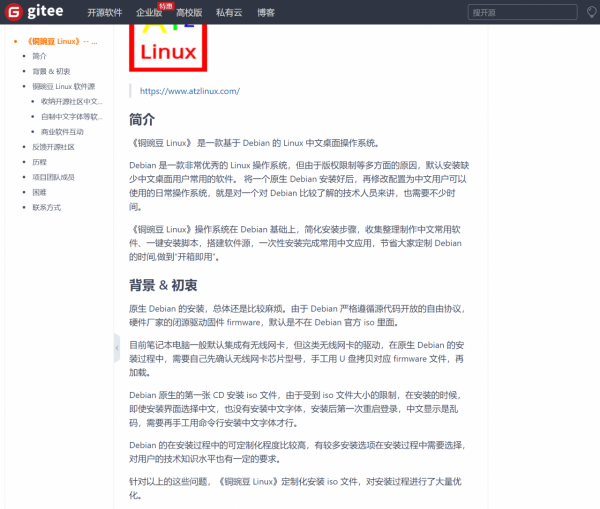Viewport: 600px width, 509px height.
Task: Go to 收纳开源社区中文 sub-item
Action: click(72, 101)
